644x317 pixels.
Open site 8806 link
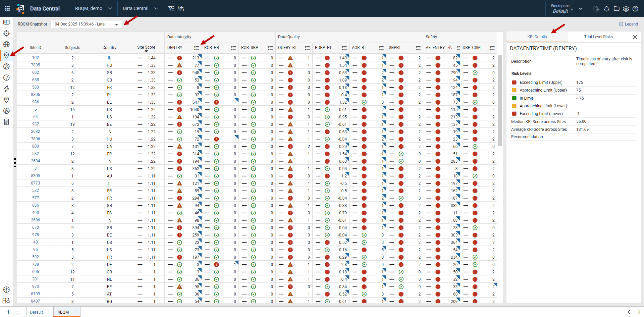click(x=36, y=95)
